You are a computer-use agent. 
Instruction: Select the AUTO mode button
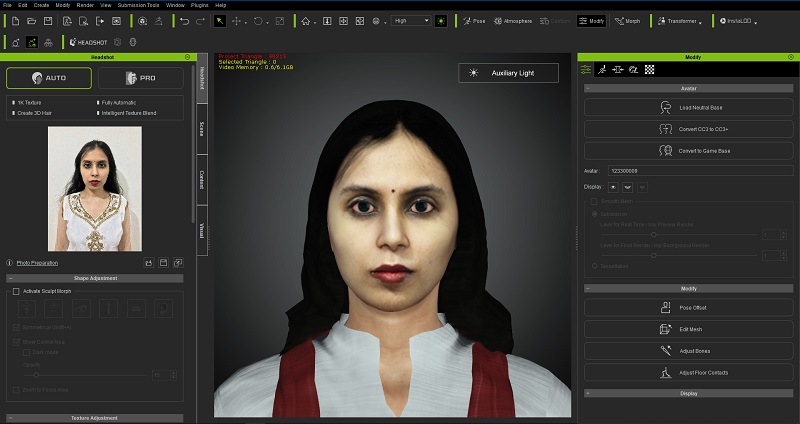(49, 78)
